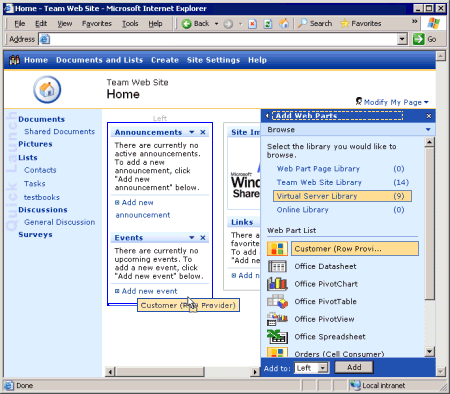Browse the Online Library

[x=302, y=210]
